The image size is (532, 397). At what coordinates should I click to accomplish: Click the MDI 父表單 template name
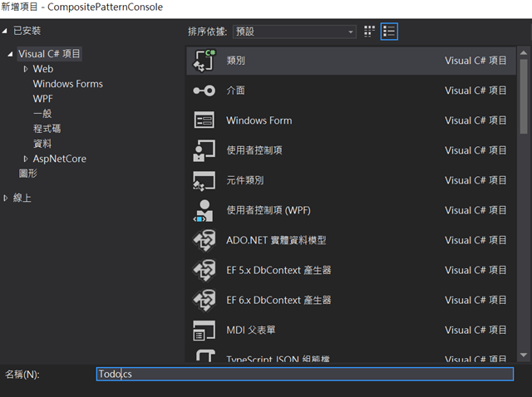click(251, 331)
